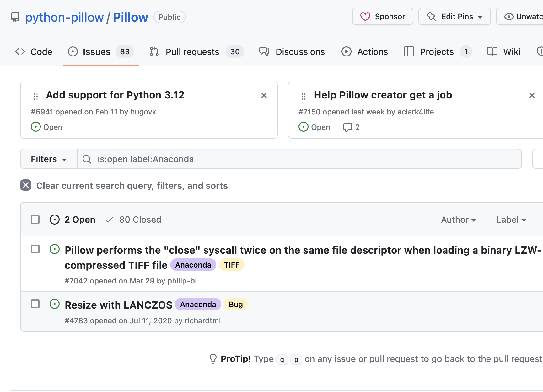Viewport: 543px width, 392px height.
Task: Click the purple Anaconda label on issue #7042
Action: coord(193,265)
